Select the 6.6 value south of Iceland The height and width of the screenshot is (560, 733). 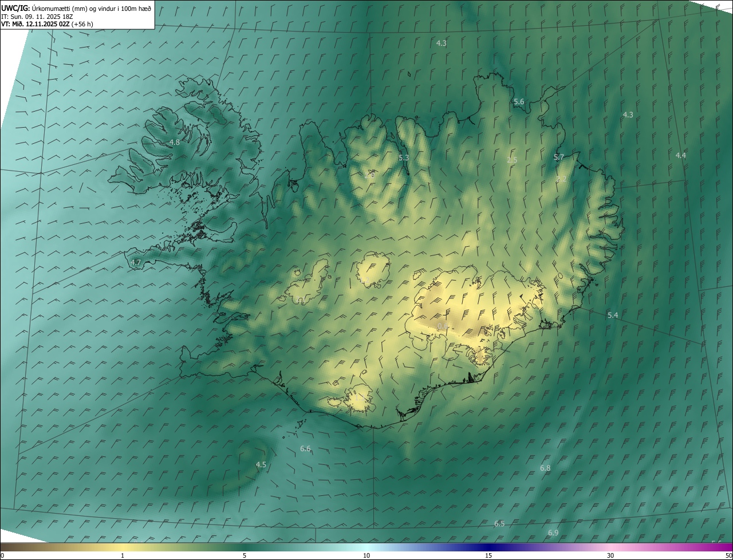pyautogui.click(x=305, y=448)
